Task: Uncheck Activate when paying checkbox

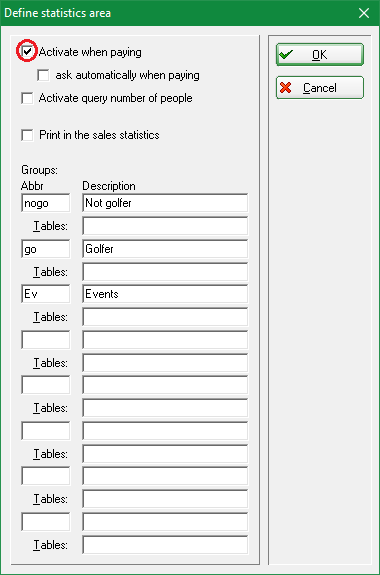Action: pos(27,51)
